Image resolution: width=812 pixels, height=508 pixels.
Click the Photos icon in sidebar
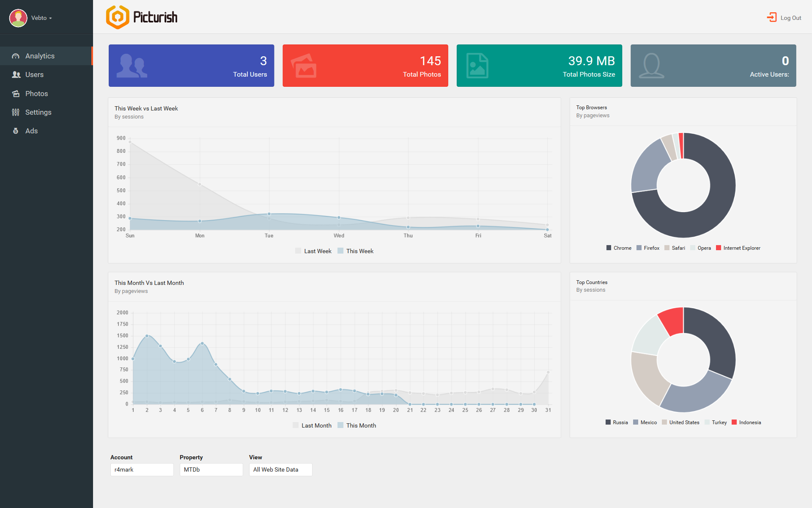click(x=16, y=94)
